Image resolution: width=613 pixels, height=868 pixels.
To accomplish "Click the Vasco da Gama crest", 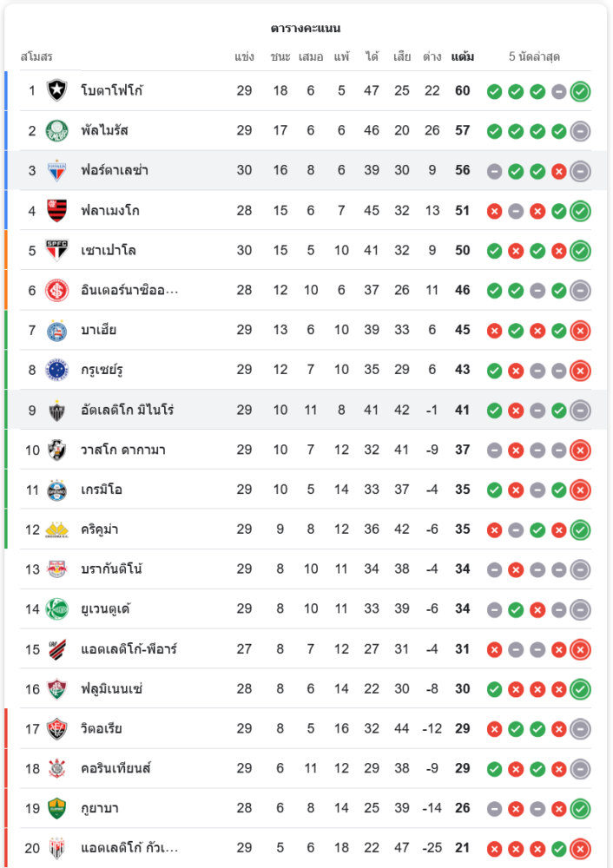I will pos(57,450).
